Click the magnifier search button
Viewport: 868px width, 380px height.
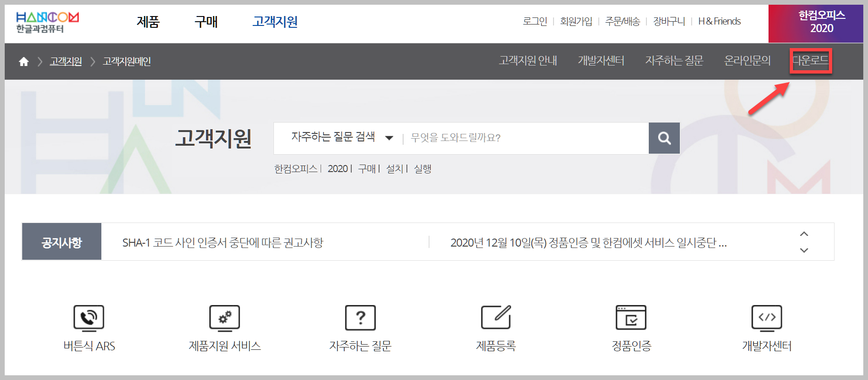click(664, 138)
